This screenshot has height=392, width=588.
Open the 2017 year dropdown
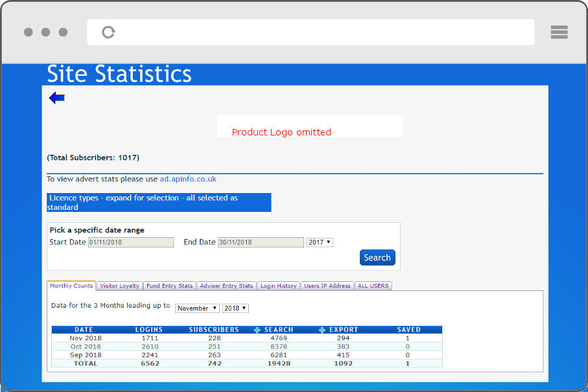pos(320,242)
